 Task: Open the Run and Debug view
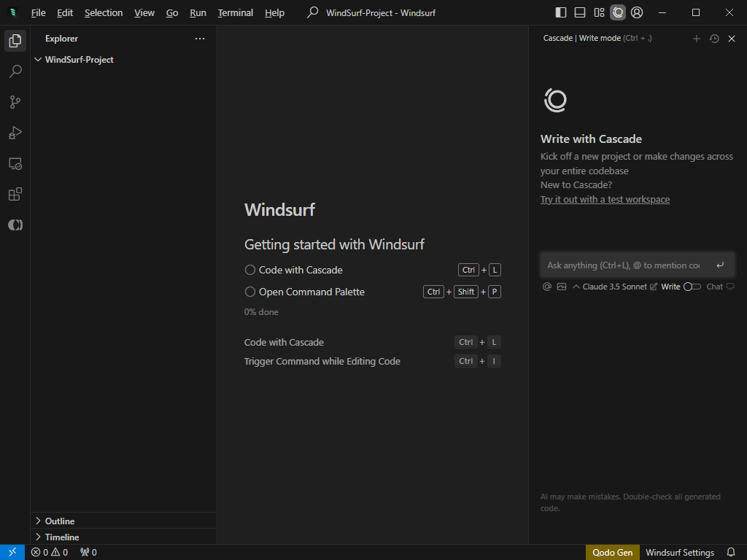click(x=15, y=133)
